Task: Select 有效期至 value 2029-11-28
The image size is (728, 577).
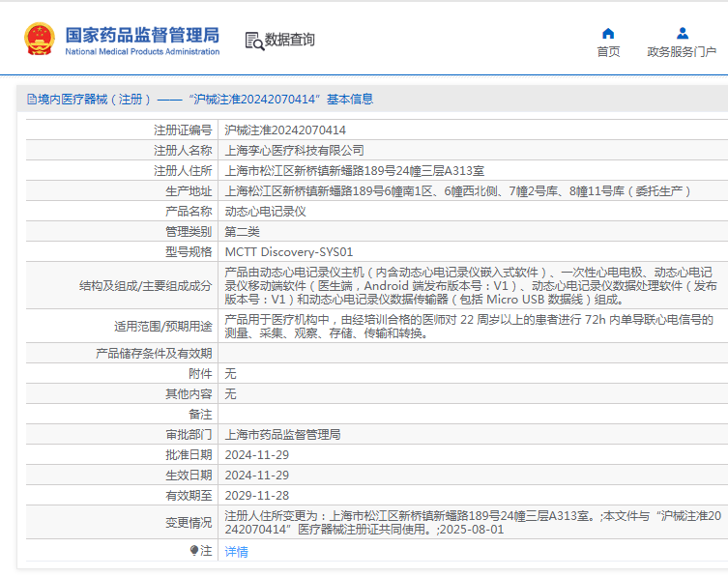Action: pos(257,495)
